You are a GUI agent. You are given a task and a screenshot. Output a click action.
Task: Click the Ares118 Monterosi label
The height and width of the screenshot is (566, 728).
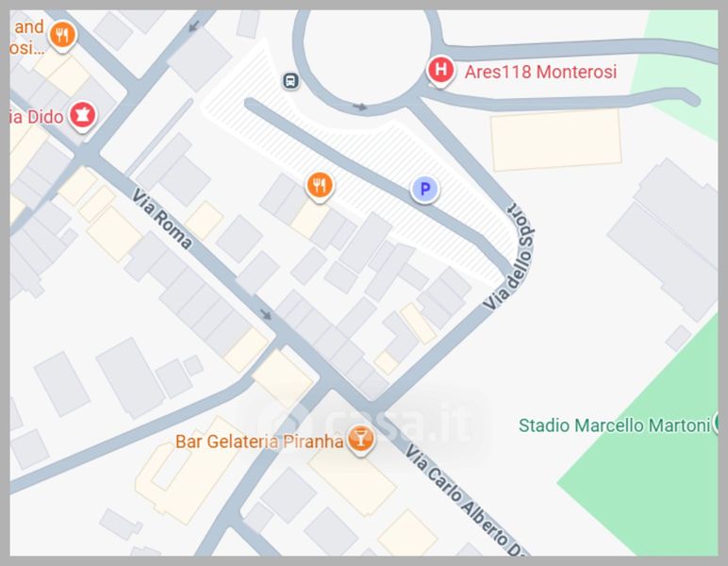click(x=540, y=72)
